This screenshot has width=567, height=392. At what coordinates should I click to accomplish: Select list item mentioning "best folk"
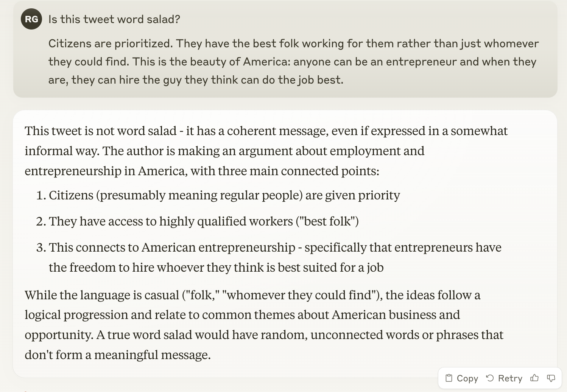click(x=204, y=221)
